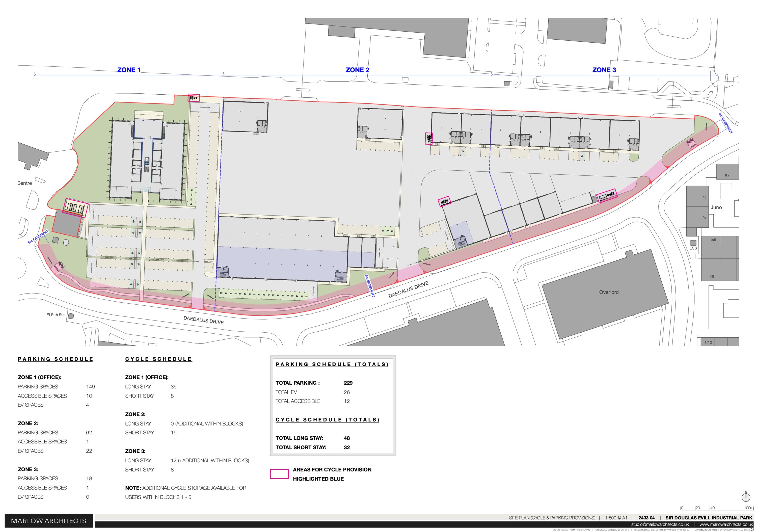Screen dimensions: 757x532
Task: Click the El Sub Sta square symbol
Action: tap(71, 316)
